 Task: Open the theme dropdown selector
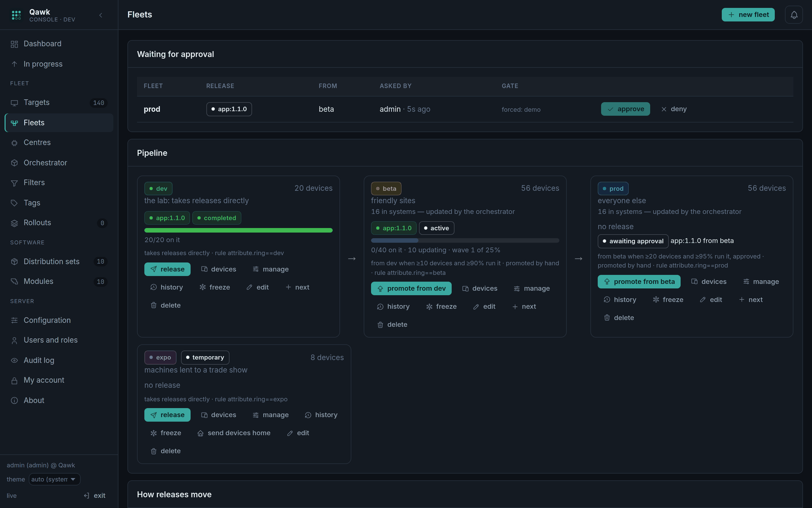[x=55, y=479]
